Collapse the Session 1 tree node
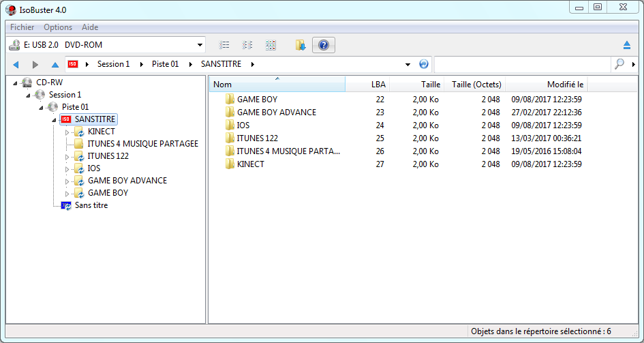 coord(28,95)
